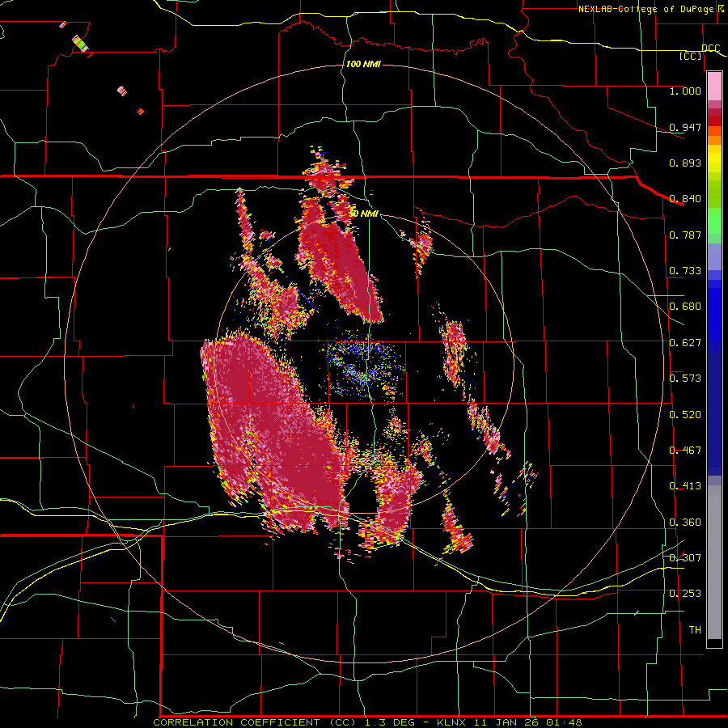Pick the gray segment of the color bar
Image resolution: width=728 pixels, height=728 pixels.
[x=714, y=562]
